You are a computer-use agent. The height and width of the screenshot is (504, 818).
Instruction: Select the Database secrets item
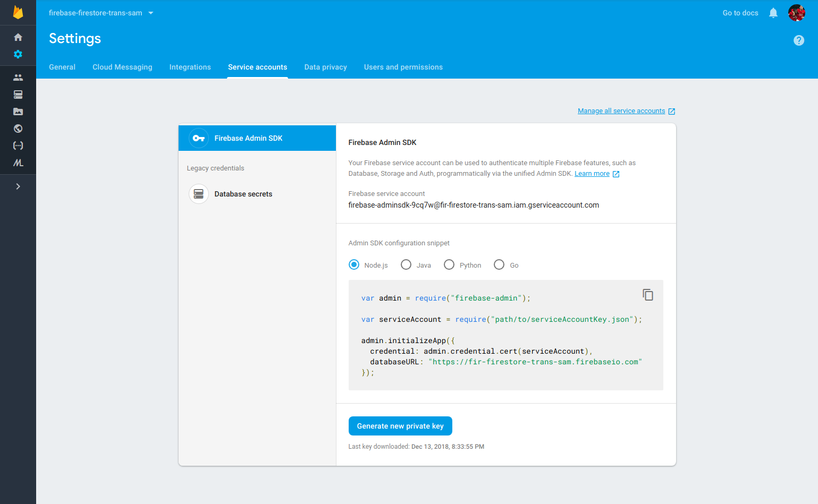[x=257, y=194]
